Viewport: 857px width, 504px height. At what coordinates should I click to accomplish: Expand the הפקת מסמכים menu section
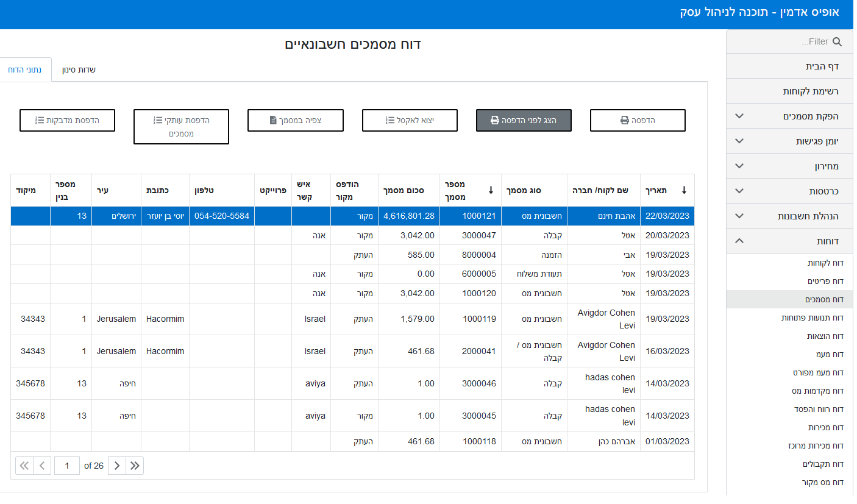(x=789, y=116)
